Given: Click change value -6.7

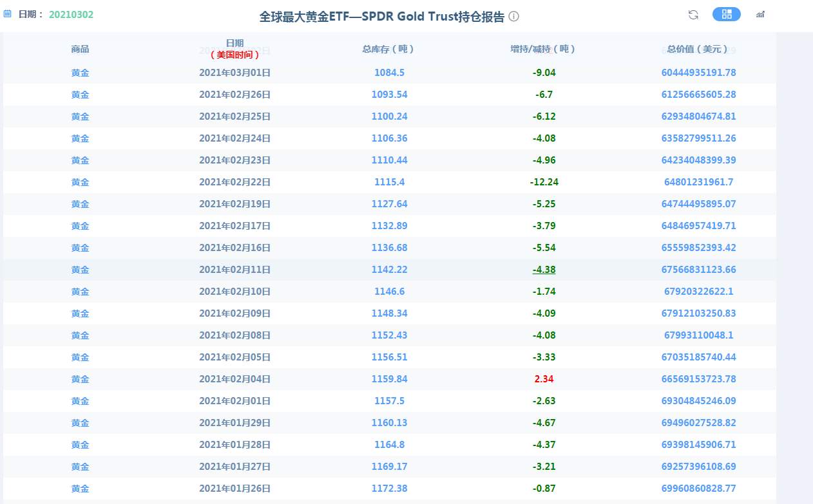Looking at the screenshot, I should [x=544, y=95].
